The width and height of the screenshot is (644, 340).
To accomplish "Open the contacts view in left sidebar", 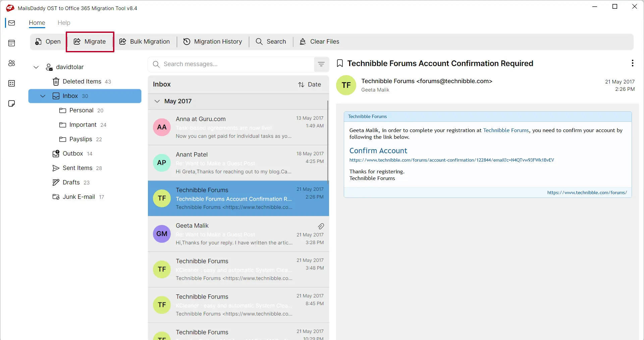I will [x=11, y=63].
